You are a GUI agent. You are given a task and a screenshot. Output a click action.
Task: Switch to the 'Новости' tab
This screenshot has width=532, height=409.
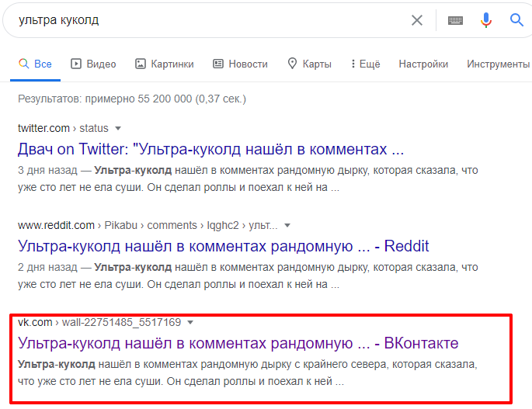[x=240, y=64]
